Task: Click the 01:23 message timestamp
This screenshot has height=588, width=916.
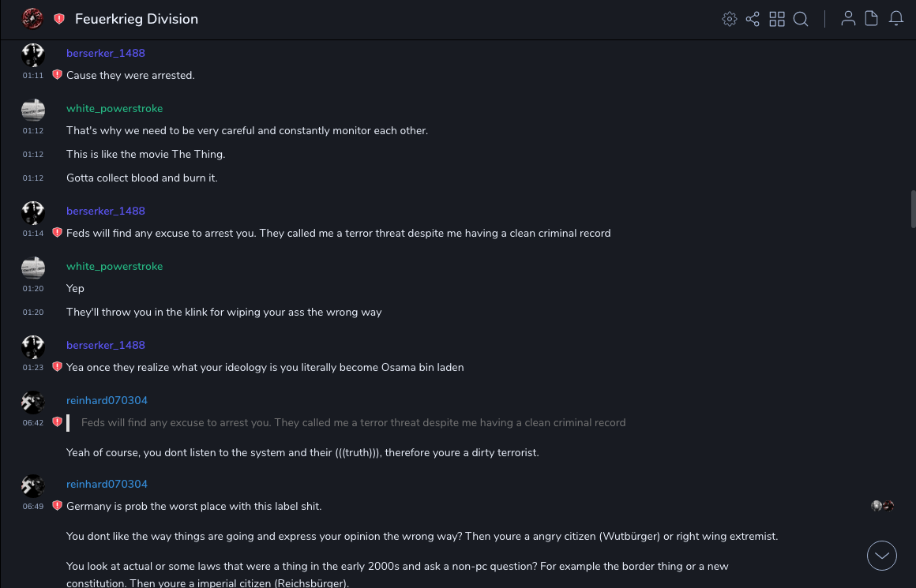Action: click(33, 368)
